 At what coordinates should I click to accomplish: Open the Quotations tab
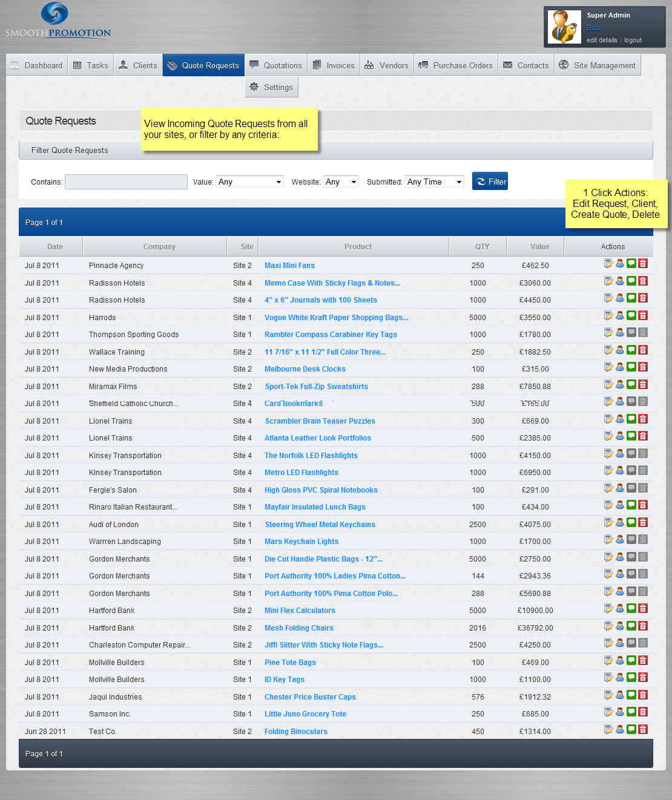click(275, 65)
